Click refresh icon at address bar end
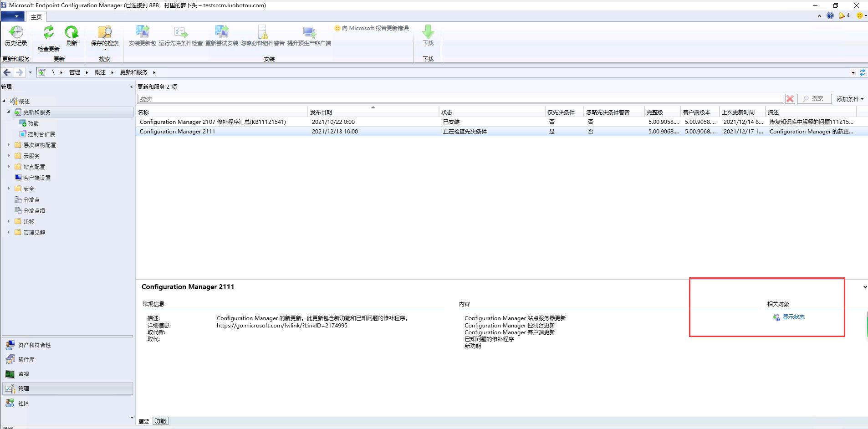Image resolution: width=868 pixels, height=429 pixels. point(862,72)
